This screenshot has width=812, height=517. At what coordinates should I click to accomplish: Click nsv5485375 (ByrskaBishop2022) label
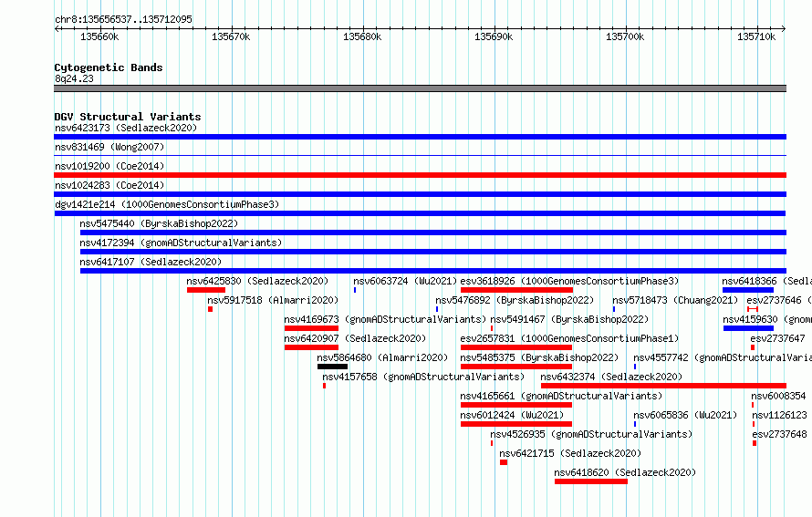[539, 357]
